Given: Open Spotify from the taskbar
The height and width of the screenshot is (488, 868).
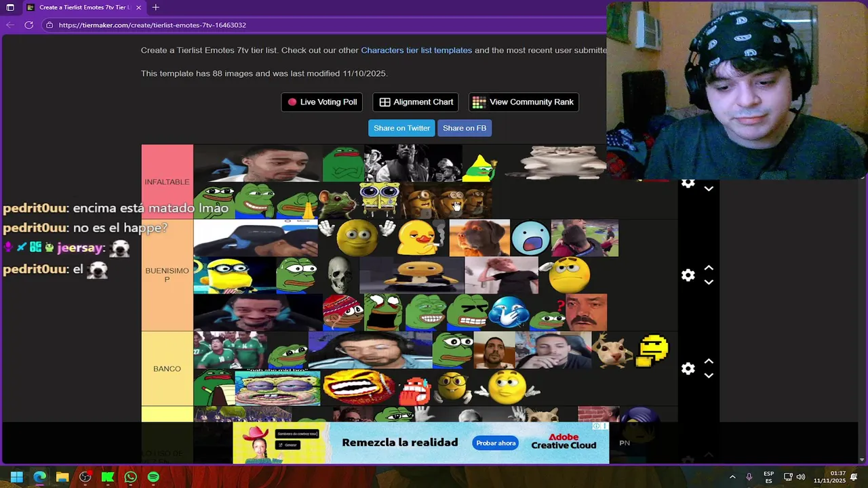Looking at the screenshot, I should [x=153, y=477].
